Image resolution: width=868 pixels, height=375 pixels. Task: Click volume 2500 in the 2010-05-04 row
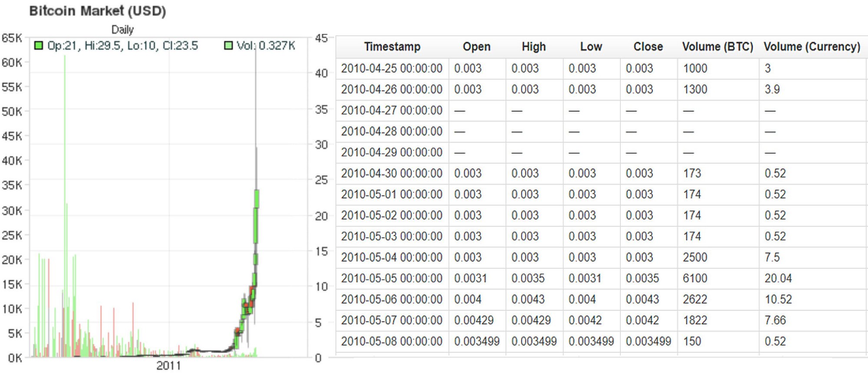tap(695, 257)
